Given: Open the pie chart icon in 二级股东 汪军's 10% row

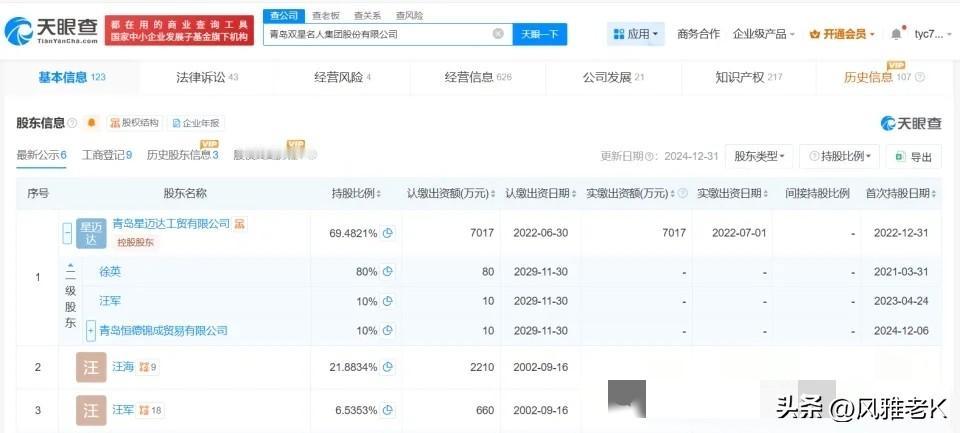Looking at the screenshot, I should [387, 301].
